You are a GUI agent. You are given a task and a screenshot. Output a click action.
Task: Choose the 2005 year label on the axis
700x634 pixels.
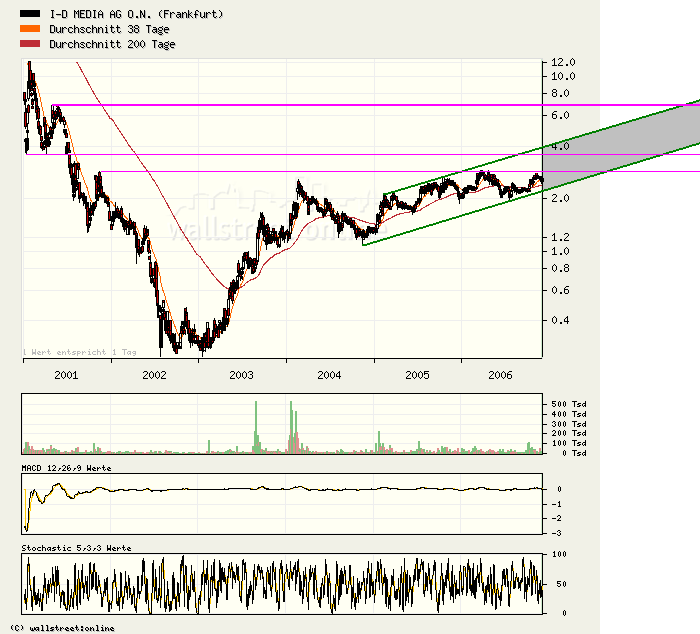[x=417, y=375]
